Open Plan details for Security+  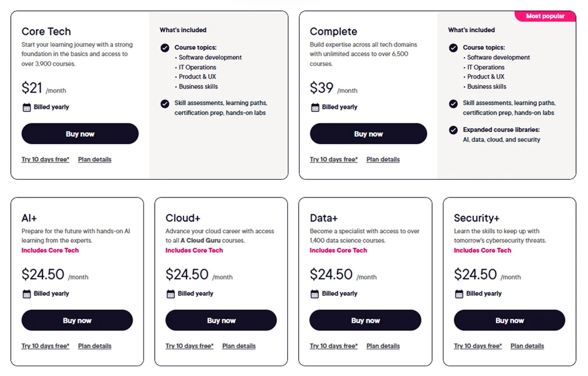527,346
